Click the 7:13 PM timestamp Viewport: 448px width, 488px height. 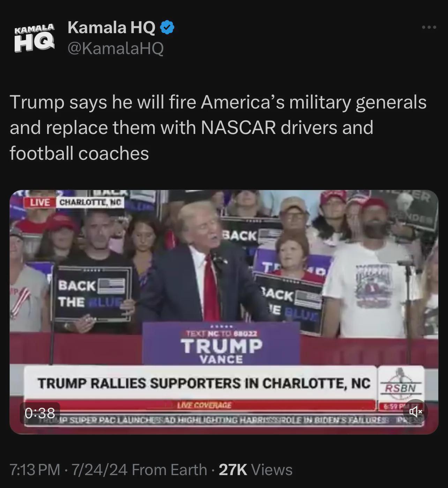[x=35, y=470]
